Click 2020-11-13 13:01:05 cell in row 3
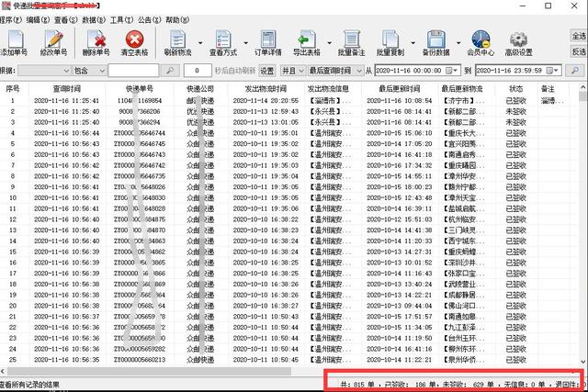 (266, 122)
